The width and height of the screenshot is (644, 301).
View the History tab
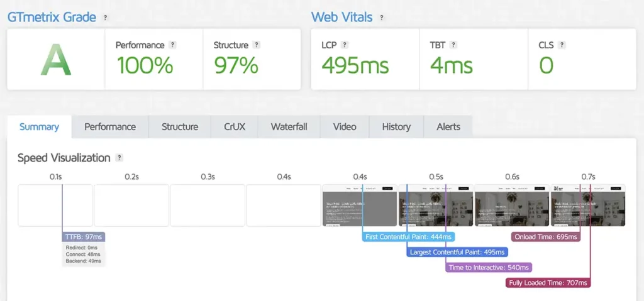coord(396,127)
